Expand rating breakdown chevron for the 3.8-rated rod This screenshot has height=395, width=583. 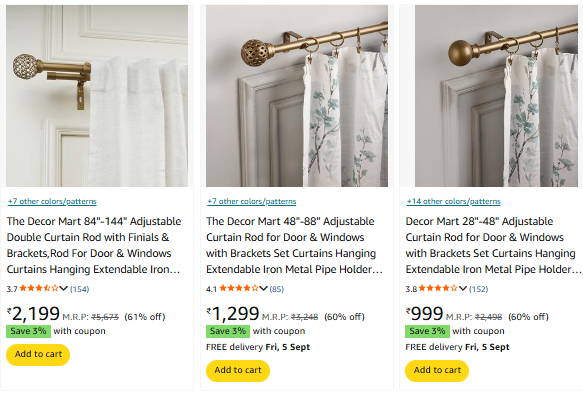(x=463, y=289)
